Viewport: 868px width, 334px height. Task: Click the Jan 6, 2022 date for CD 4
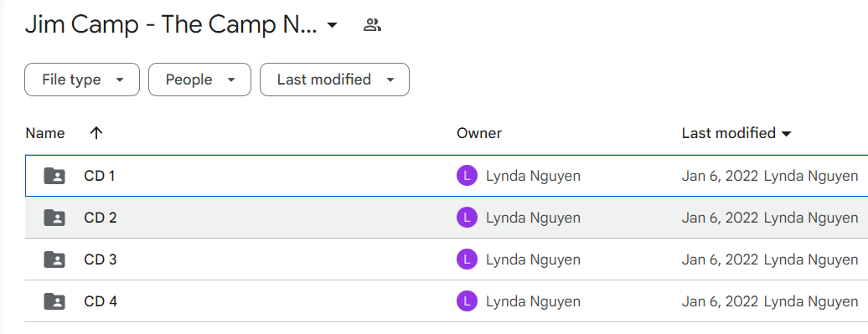click(720, 301)
